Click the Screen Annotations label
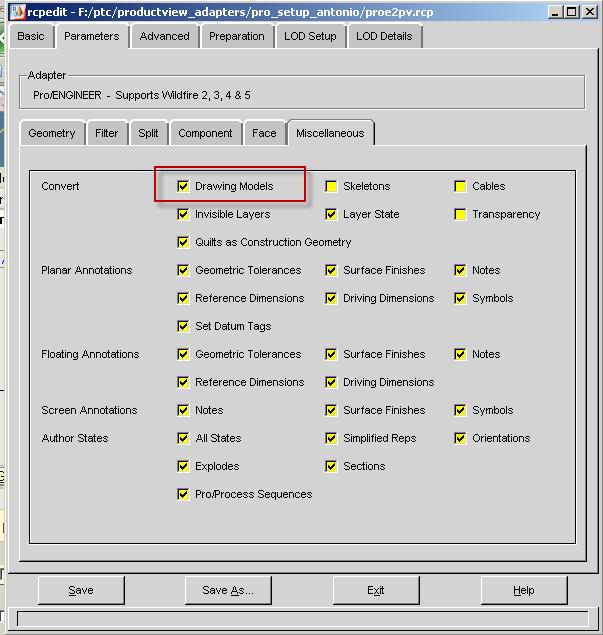The image size is (603, 635). point(89,410)
